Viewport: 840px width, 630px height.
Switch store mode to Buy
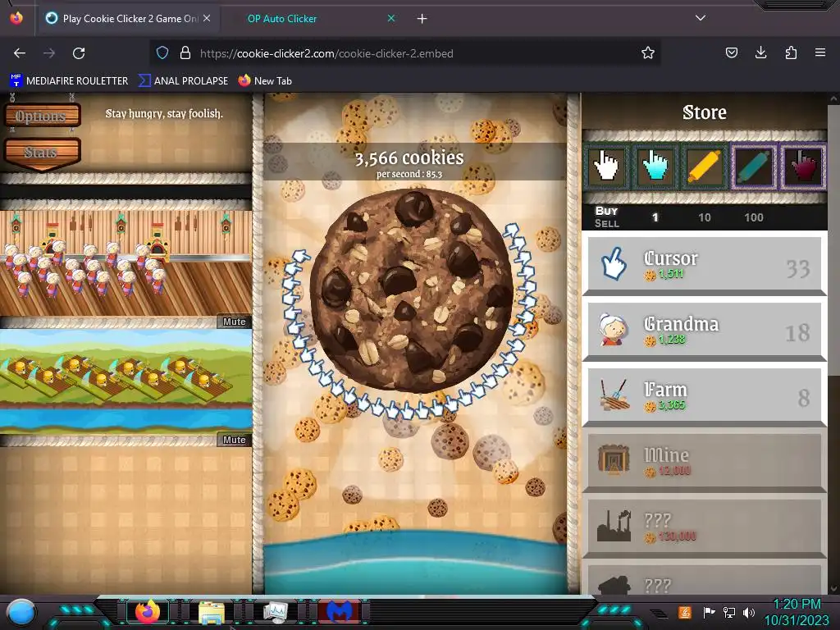pyautogui.click(x=606, y=211)
